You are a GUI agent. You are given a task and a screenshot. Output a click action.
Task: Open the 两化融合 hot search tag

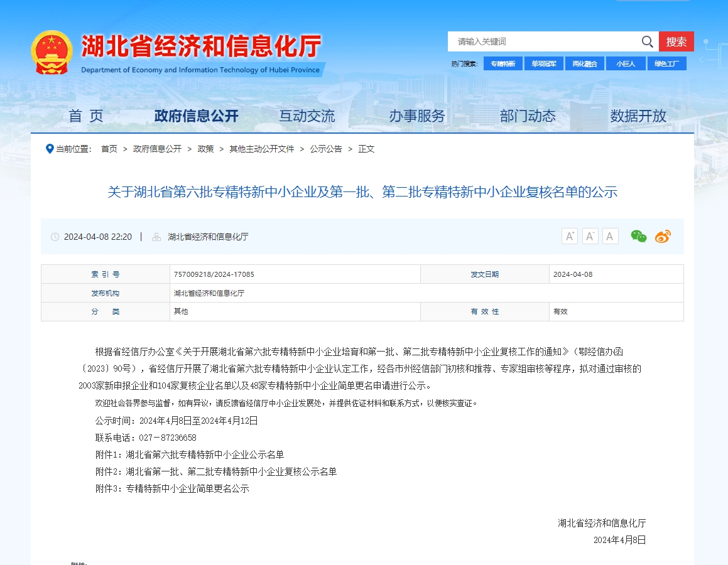coord(585,63)
